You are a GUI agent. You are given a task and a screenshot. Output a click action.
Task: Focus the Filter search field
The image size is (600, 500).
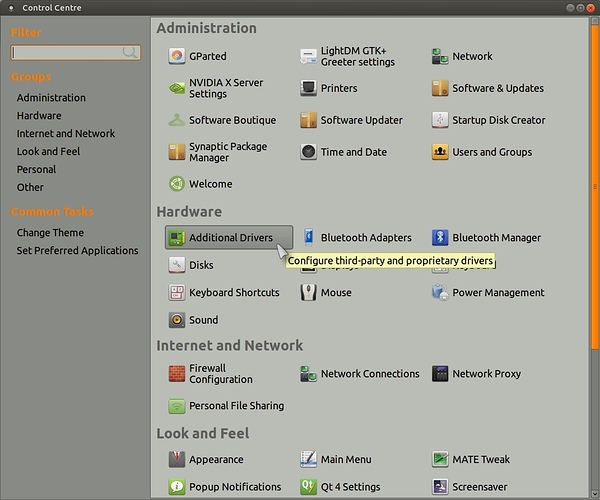[x=75, y=52]
